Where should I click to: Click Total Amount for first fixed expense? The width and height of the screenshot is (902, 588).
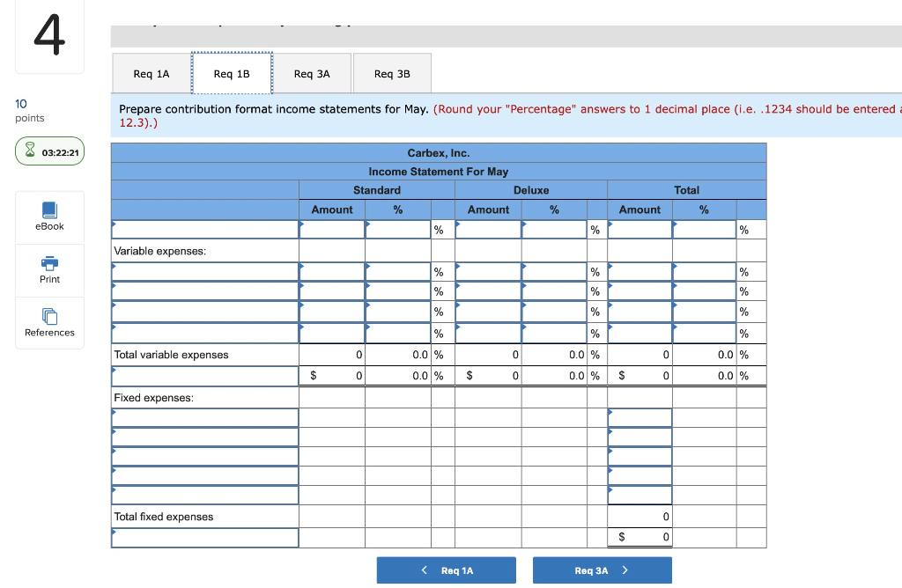point(640,417)
